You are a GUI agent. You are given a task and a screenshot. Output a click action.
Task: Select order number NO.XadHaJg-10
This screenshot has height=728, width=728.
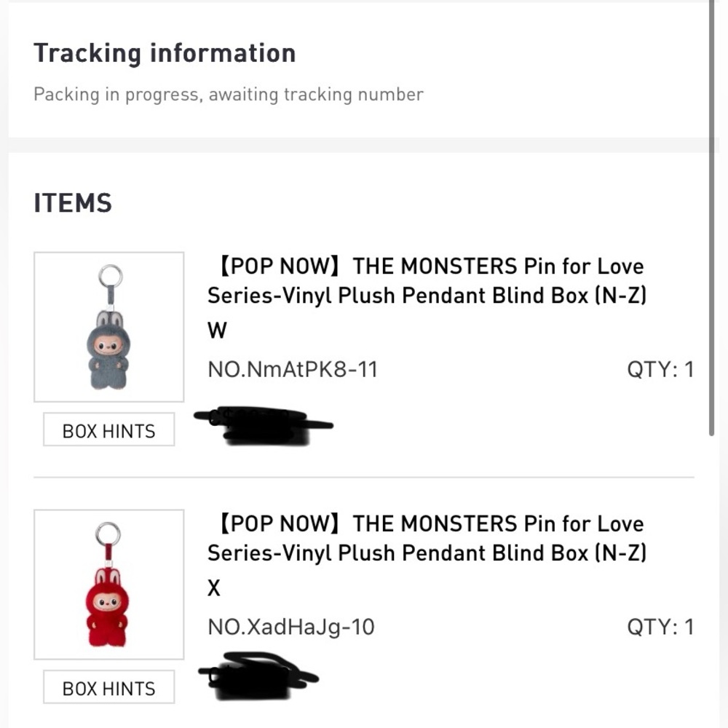[x=290, y=627]
